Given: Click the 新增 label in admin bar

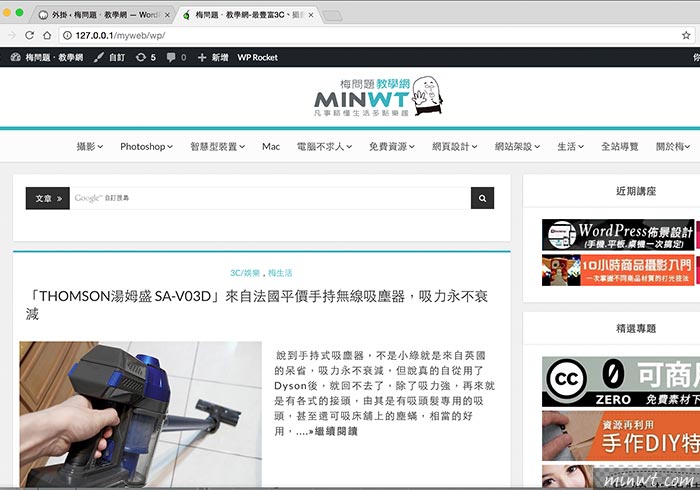Looking at the screenshot, I should (220, 57).
